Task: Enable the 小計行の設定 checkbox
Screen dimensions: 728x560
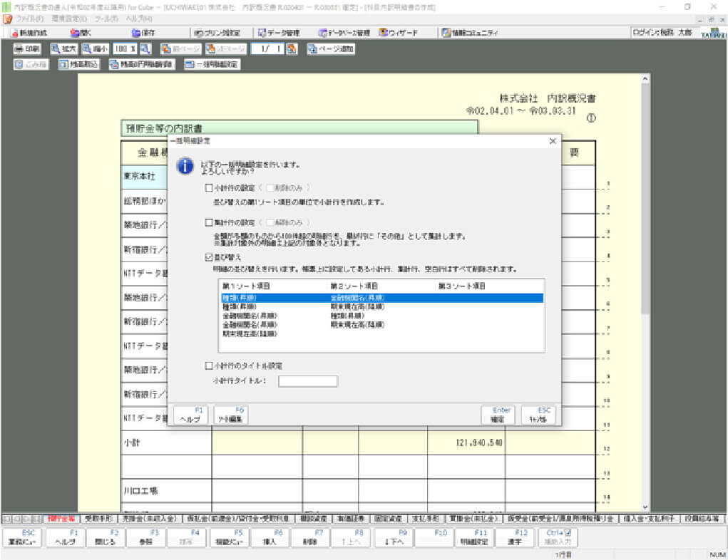Action: pyautogui.click(x=209, y=188)
